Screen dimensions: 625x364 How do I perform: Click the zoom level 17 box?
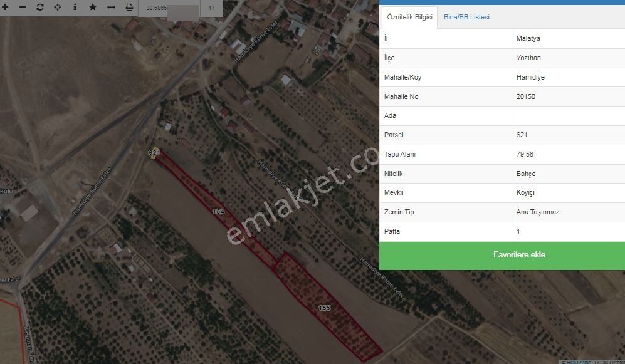[x=211, y=9]
